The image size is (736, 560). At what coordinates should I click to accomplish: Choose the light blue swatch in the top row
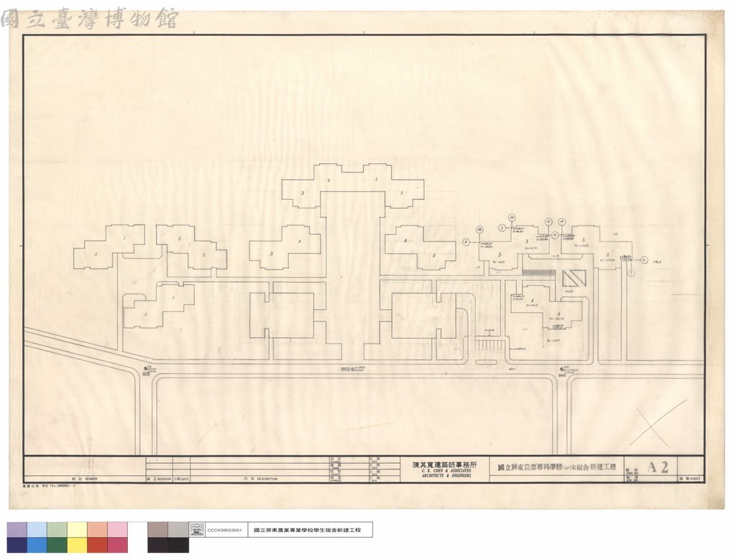click(x=37, y=530)
